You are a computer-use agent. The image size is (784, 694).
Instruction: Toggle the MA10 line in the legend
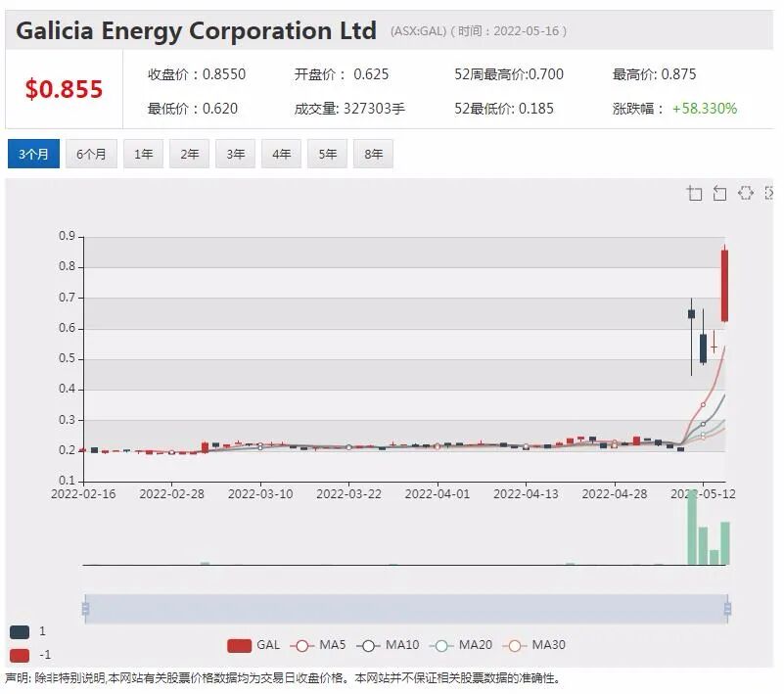(x=388, y=645)
